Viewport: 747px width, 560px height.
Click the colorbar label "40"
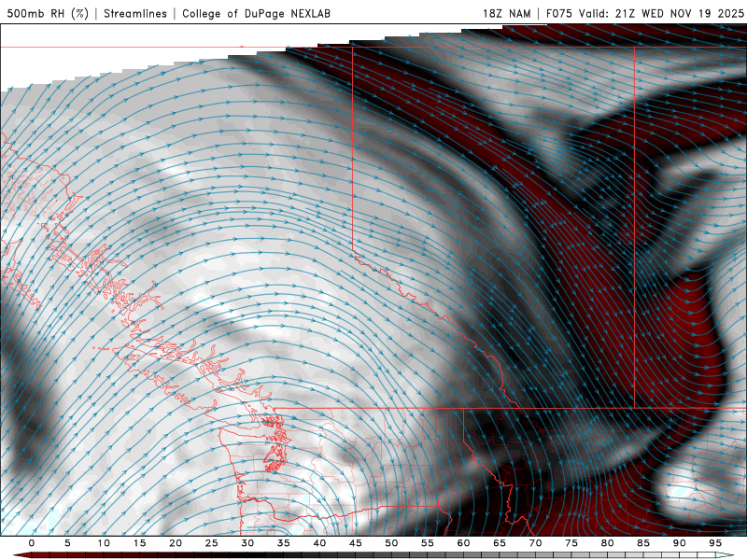[x=319, y=543]
